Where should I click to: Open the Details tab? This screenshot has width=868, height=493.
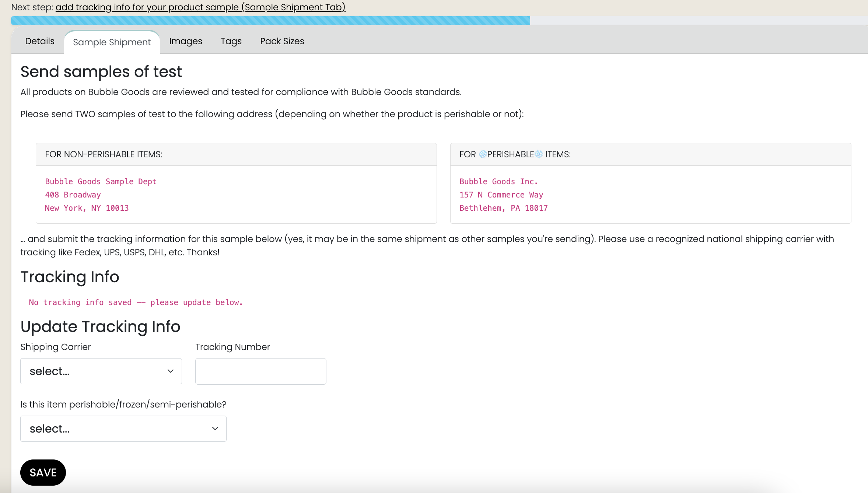[40, 41]
